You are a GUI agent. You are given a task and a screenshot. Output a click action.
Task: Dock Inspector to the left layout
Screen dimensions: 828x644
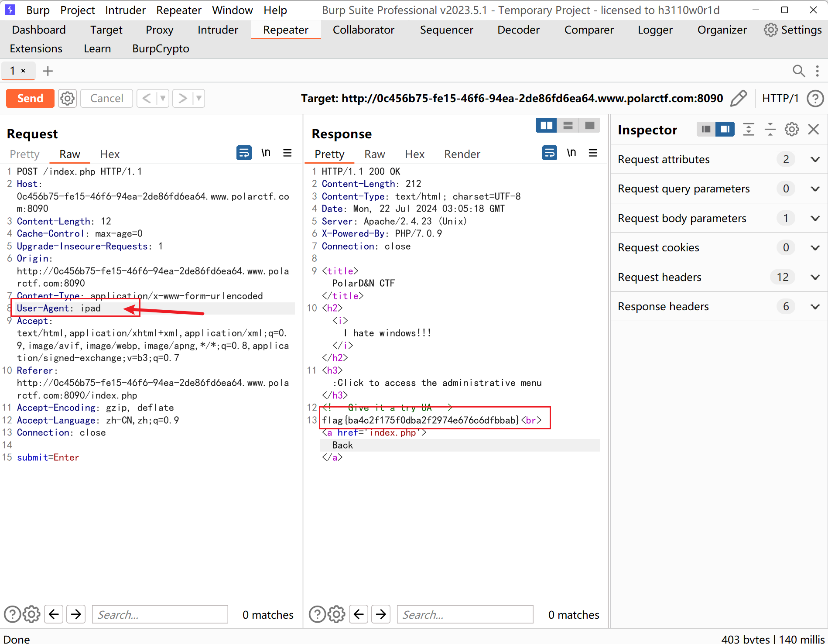click(x=706, y=129)
